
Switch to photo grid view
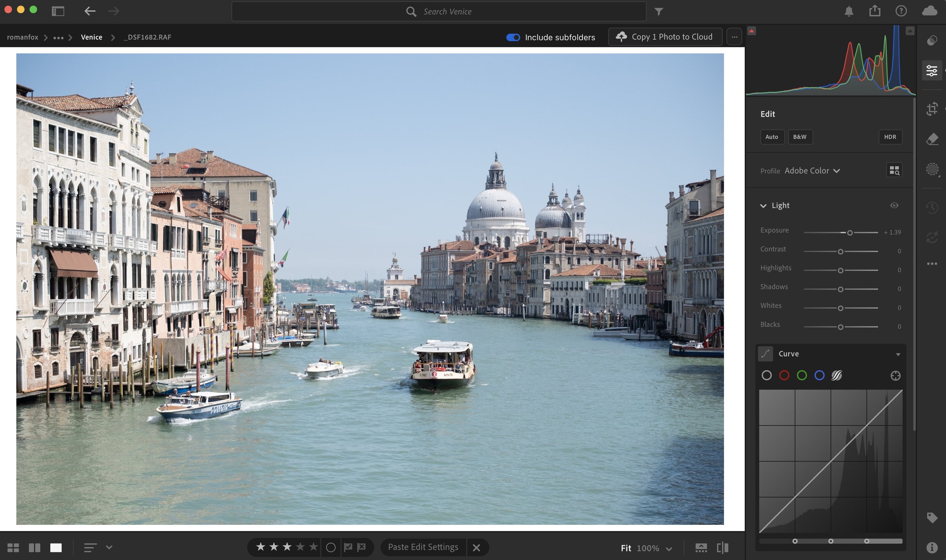coord(13,548)
